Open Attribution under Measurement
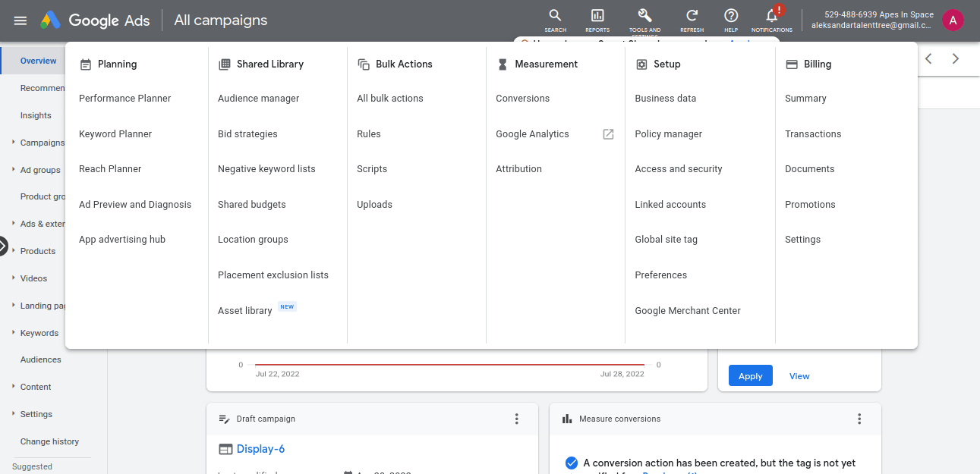Viewport: 980px width, 474px height. pos(518,169)
